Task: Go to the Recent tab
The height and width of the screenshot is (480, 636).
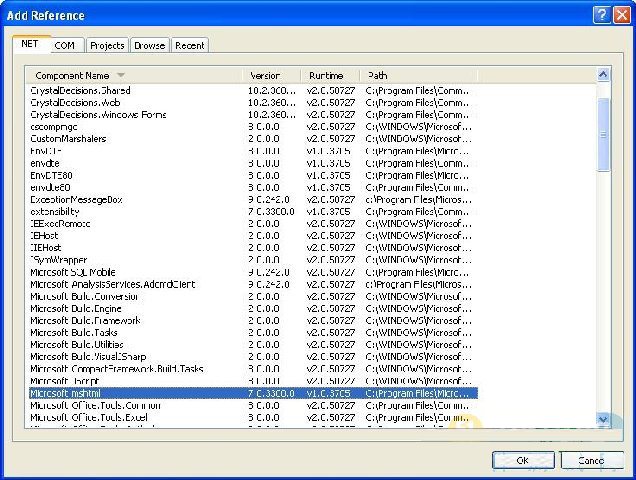Action: pyautogui.click(x=189, y=45)
